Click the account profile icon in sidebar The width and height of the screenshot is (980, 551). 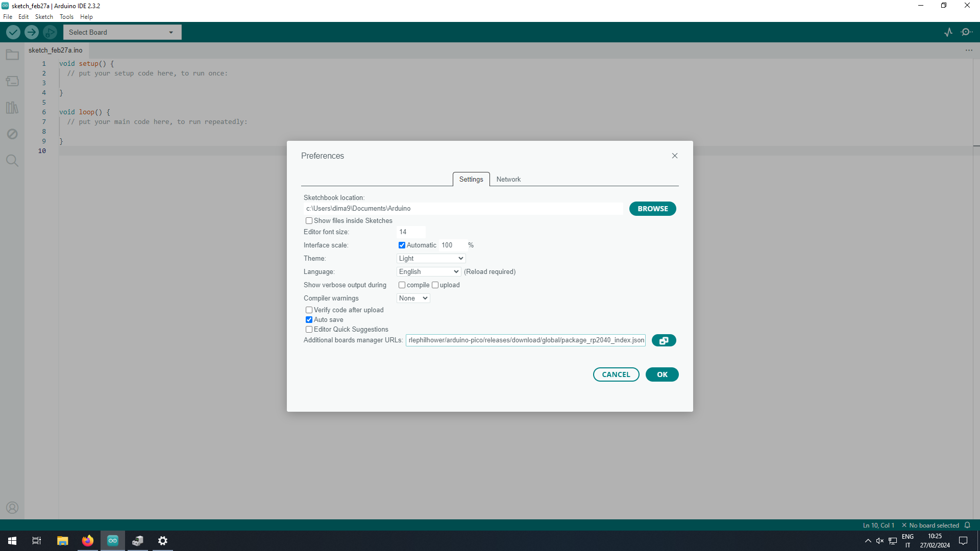(x=12, y=508)
